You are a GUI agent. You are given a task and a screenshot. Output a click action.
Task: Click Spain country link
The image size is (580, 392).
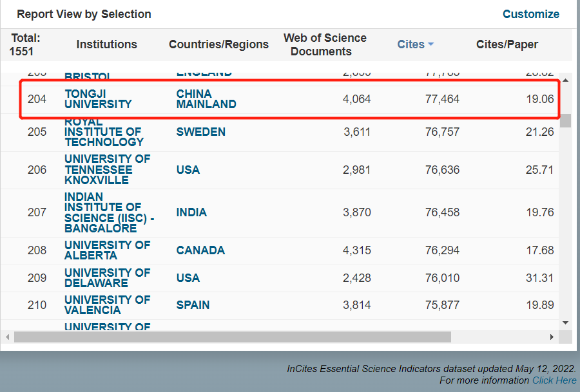point(193,305)
